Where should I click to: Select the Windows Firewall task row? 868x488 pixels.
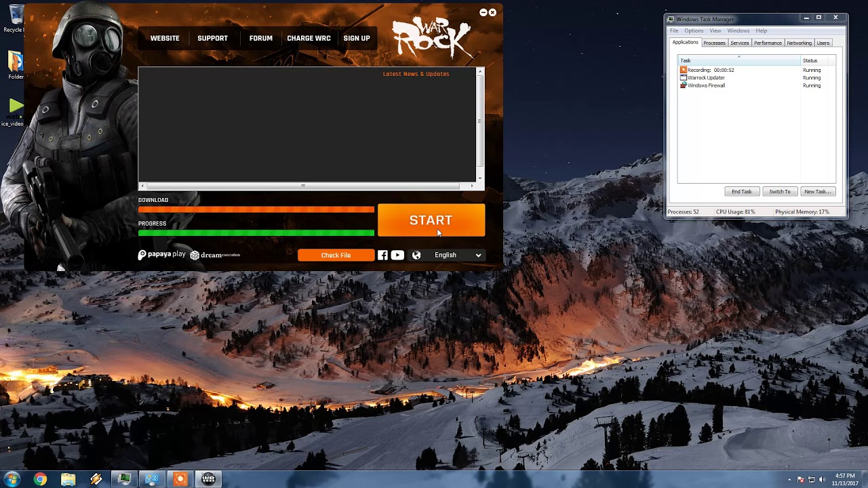click(756, 85)
